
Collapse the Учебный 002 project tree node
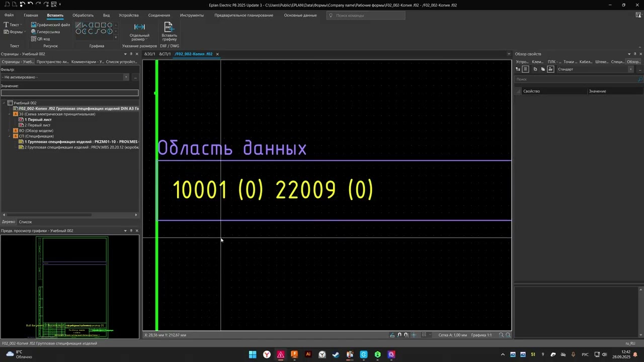point(4,103)
